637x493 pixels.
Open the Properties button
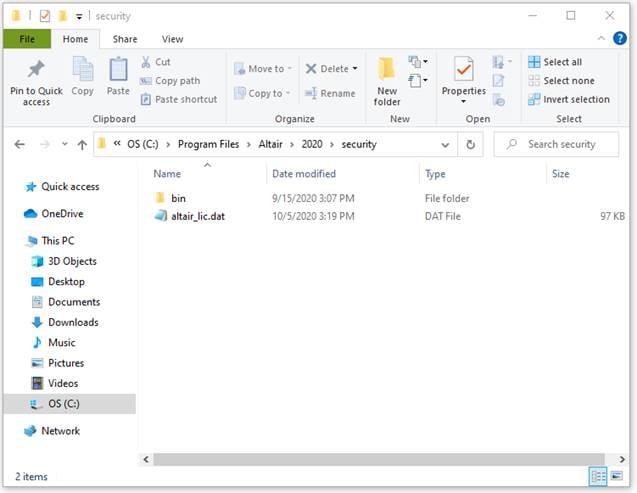click(464, 79)
